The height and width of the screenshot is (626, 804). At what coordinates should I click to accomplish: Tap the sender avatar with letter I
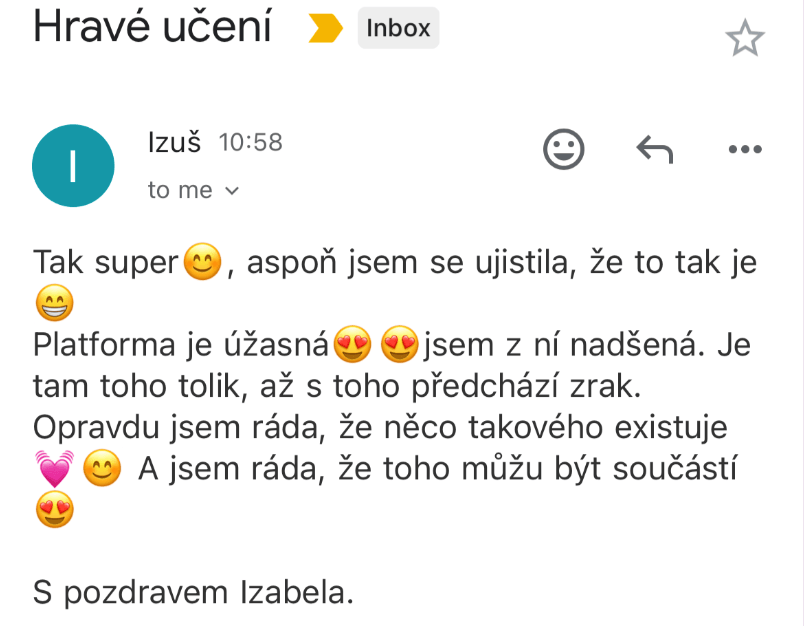[x=73, y=166]
